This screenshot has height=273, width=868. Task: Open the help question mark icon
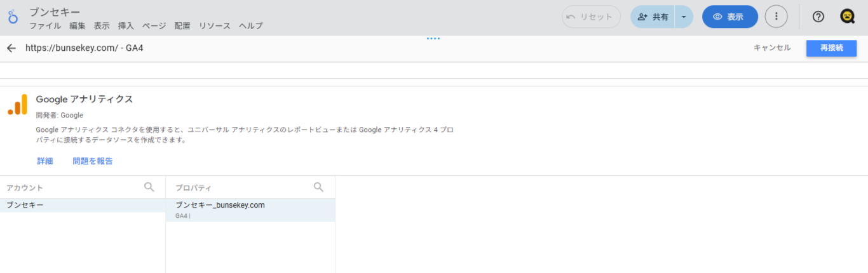[x=818, y=17]
